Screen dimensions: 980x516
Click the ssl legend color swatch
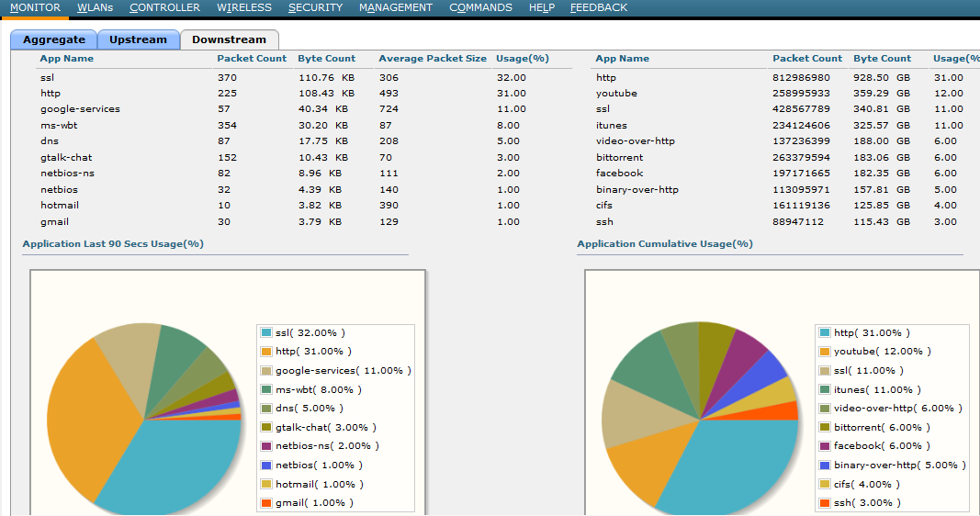(x=266, y=332)
